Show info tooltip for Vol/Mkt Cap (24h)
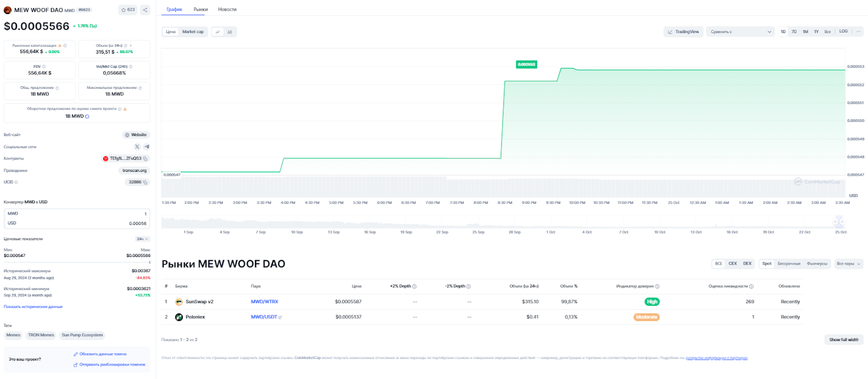868x379 pixels. [x=131, y=67]
